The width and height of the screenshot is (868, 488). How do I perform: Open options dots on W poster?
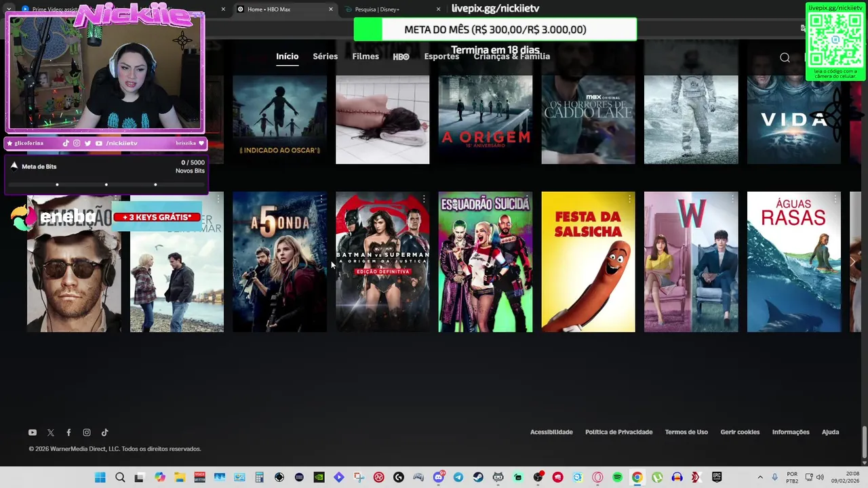(x=732, y=199)
